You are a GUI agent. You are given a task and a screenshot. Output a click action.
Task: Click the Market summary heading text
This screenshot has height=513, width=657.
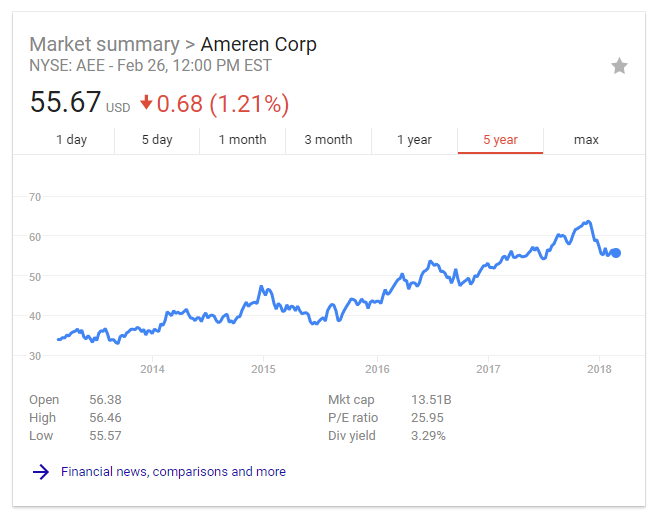pos(102,45)
